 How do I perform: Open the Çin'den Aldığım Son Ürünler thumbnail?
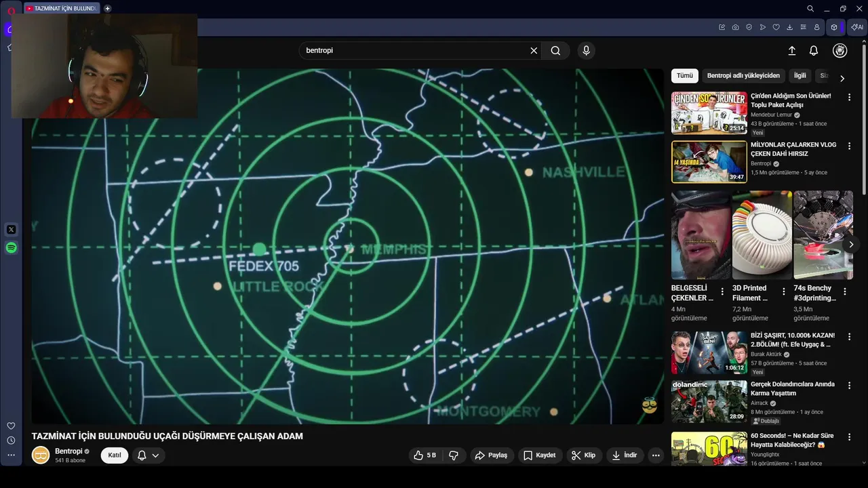[709, 113]
